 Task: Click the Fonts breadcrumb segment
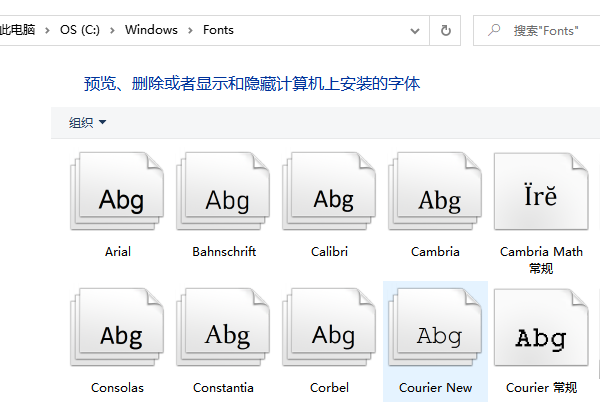coord(218,30)
